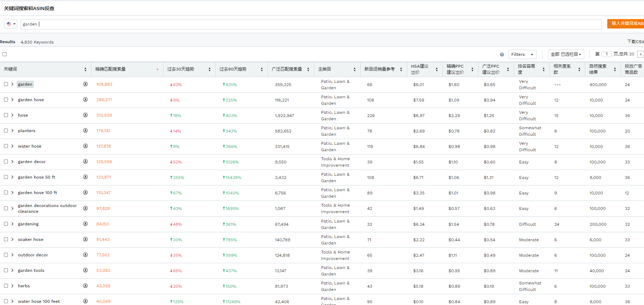Toggle the select-all checkbox above the table
Image resolution: width=644 pixels, height=305 pixels.
5,54
